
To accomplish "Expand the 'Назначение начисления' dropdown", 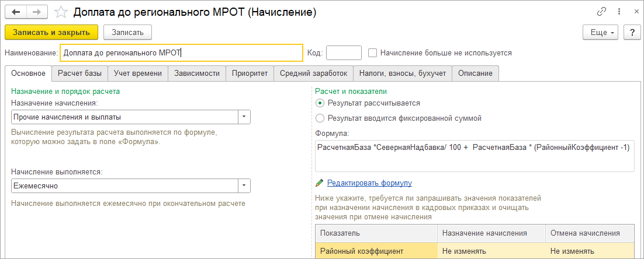I will pyautogui.click(x=244, y=117).
